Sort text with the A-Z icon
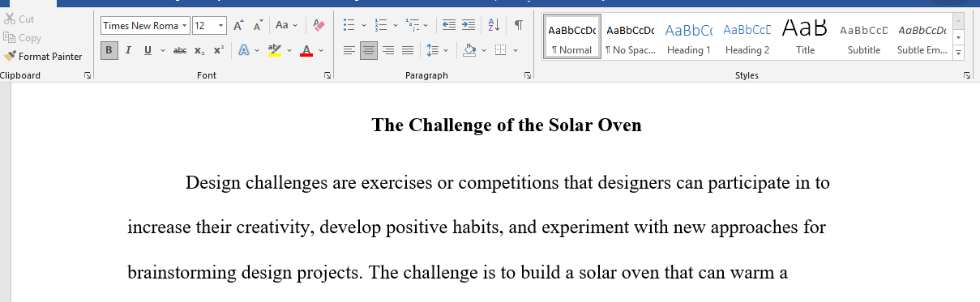 [493, 26]
